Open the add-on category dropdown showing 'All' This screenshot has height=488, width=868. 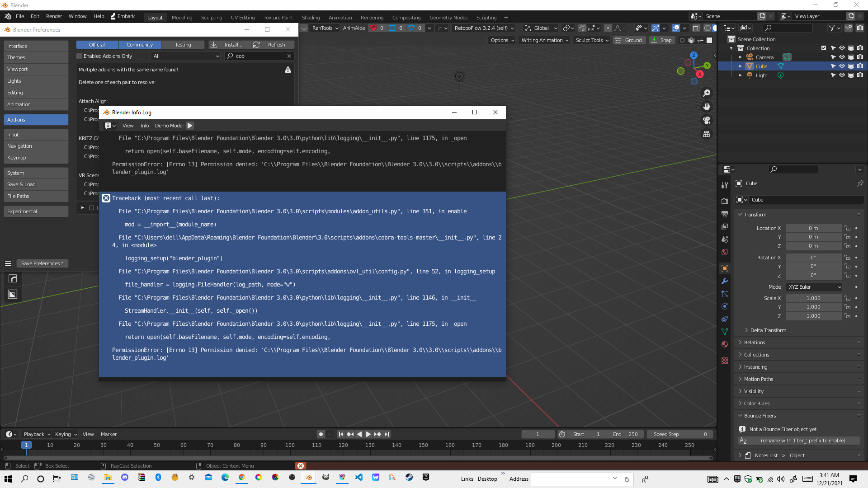[185, 56]
